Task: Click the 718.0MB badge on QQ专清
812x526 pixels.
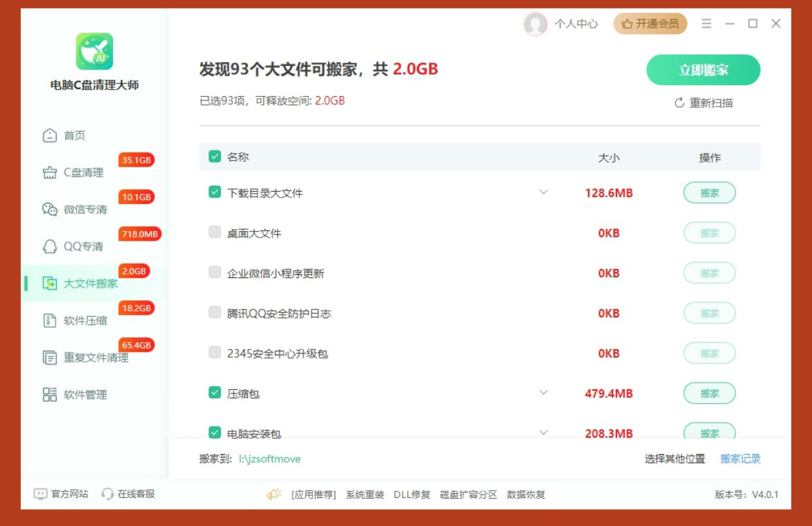Action: 140,234
